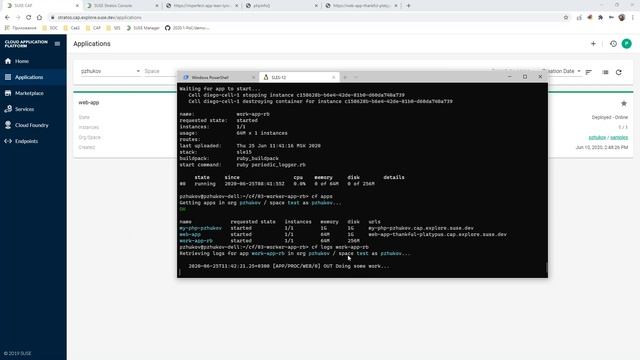Image resolution: width=640 pixels, height=360 pixels.
Task: Click work-app-rb in terminal app list
Action: tap(196, 241)
